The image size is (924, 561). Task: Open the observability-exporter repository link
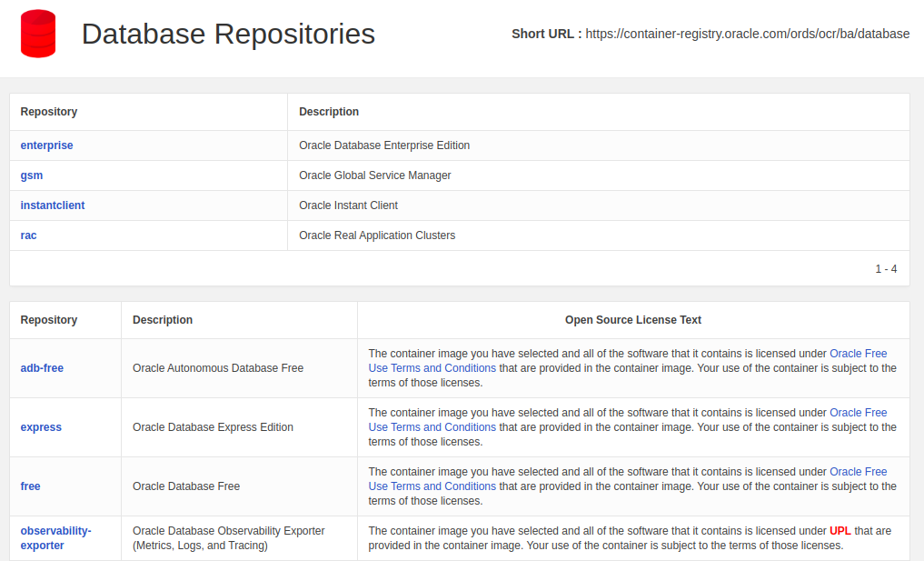(56, 538)
